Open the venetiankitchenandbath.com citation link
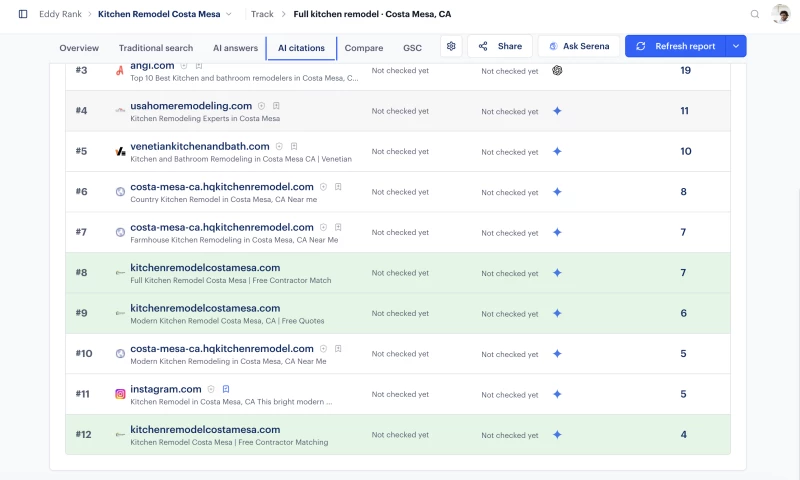 (x=199, y=146)
